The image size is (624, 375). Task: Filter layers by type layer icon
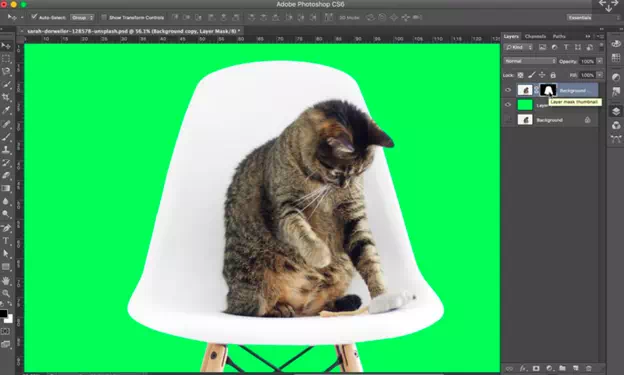point(566,47)
